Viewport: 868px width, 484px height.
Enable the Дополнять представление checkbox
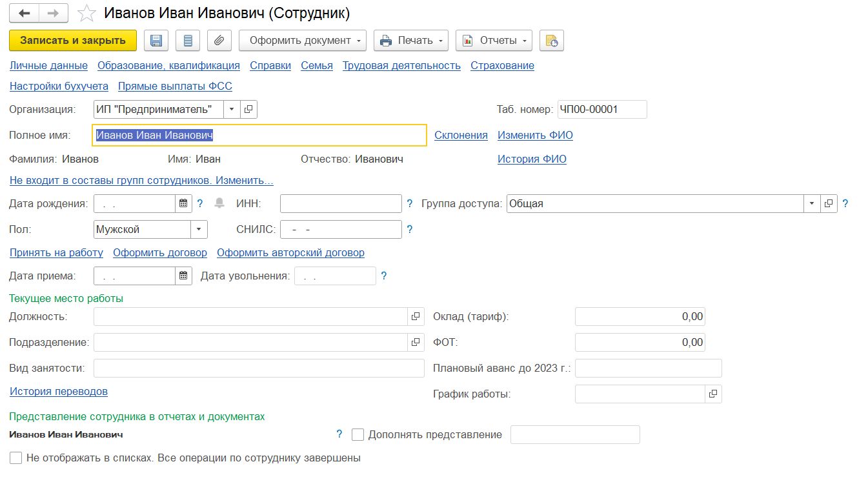(358, 435)
